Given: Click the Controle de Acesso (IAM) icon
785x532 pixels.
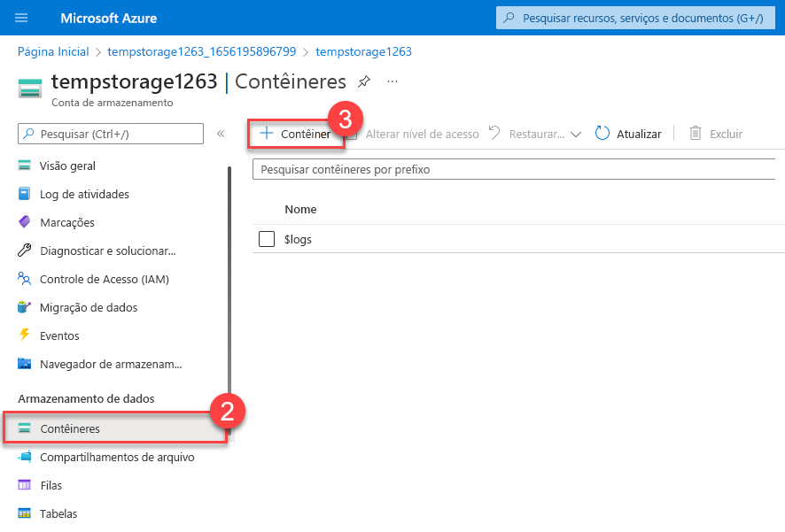Looking at the screenshot, I should click(x=25, y=279).
